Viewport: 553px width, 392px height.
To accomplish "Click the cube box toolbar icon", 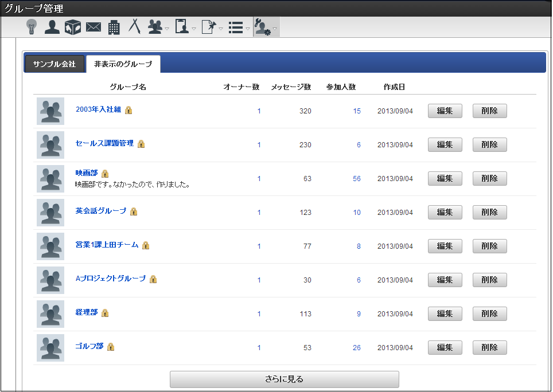I will point(72,27).
